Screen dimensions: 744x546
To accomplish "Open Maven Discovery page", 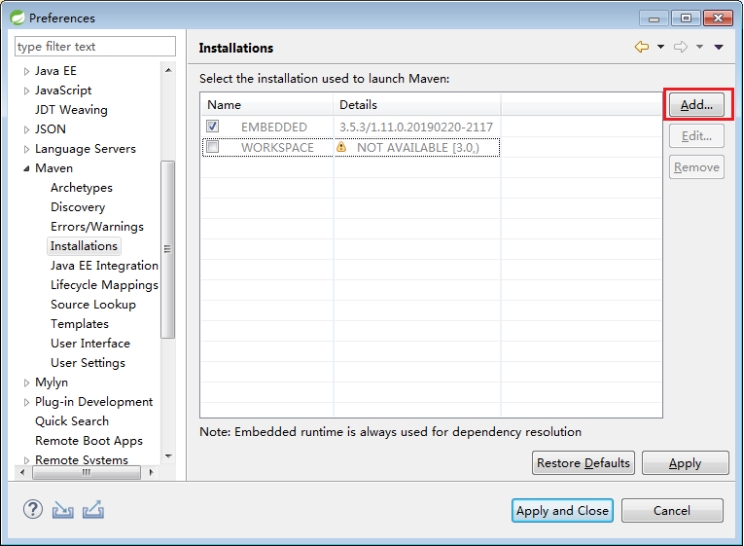I will [x=78, y=207].
